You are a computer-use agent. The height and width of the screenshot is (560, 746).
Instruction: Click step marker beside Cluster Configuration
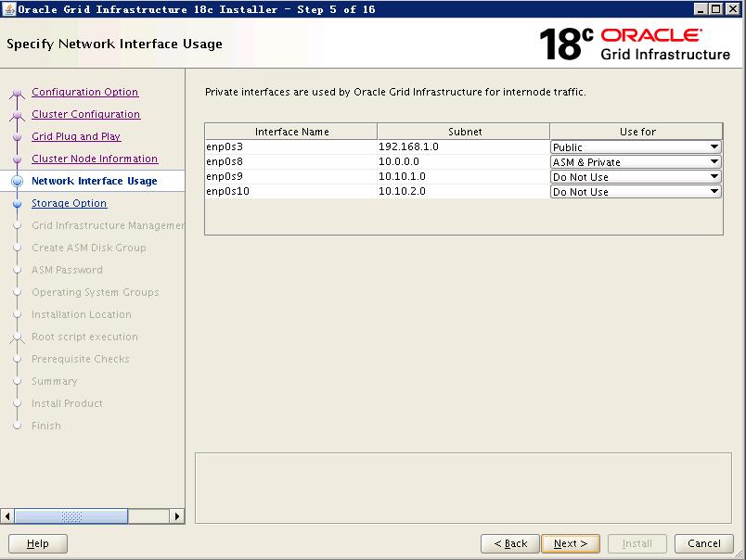coord(17,115)
